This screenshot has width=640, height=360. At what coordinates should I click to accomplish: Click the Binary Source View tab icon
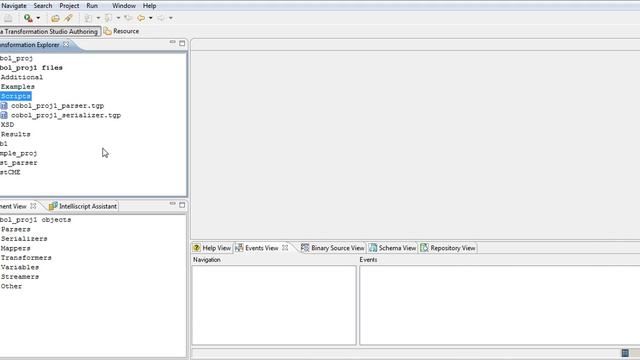[x=305, y=248]
